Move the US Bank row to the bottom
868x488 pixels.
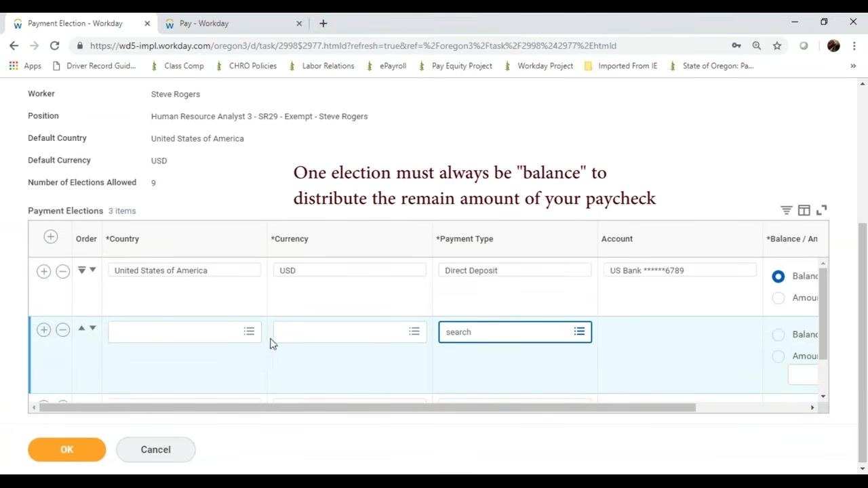pyautogui.click(x=81, y=270)
